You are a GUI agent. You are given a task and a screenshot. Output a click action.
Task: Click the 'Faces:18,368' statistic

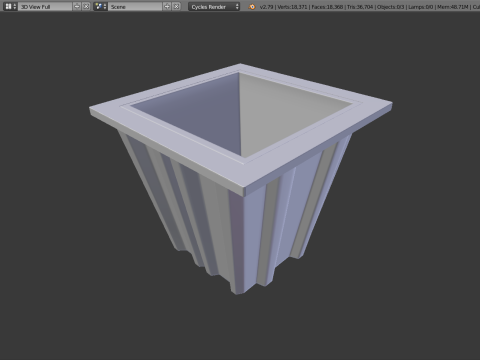327,7
